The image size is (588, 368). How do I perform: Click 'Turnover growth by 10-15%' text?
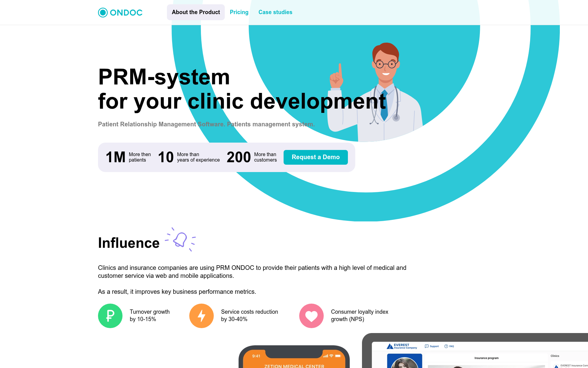point(150,316)
